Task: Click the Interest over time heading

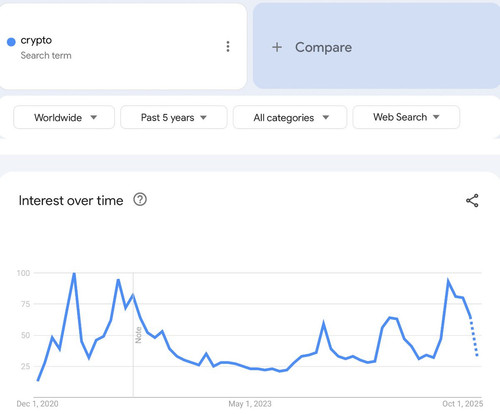Action: tap(71, 201)
